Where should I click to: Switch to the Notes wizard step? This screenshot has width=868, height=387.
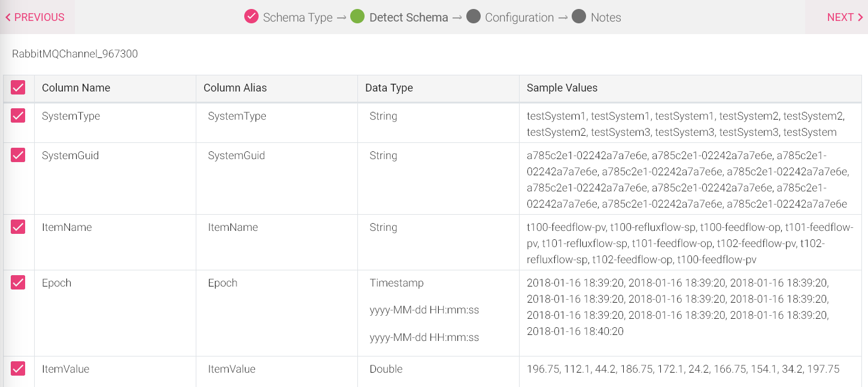click(605, 17)
